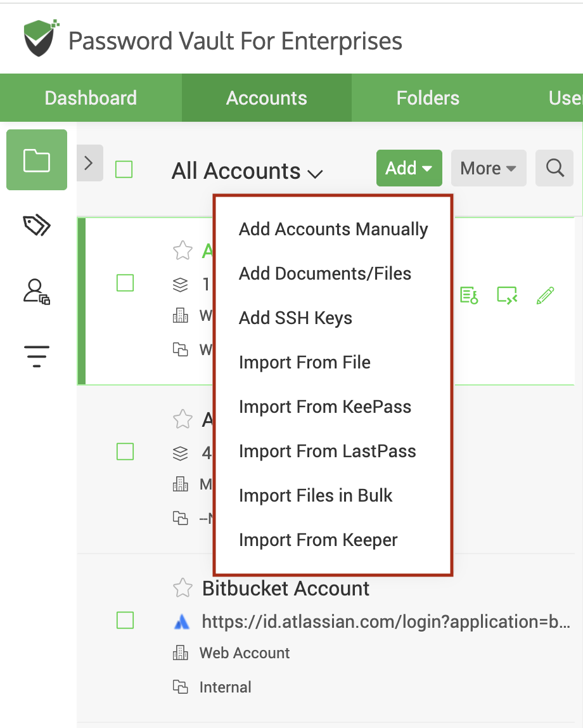Open the filter lines icon

click(37, 356)
